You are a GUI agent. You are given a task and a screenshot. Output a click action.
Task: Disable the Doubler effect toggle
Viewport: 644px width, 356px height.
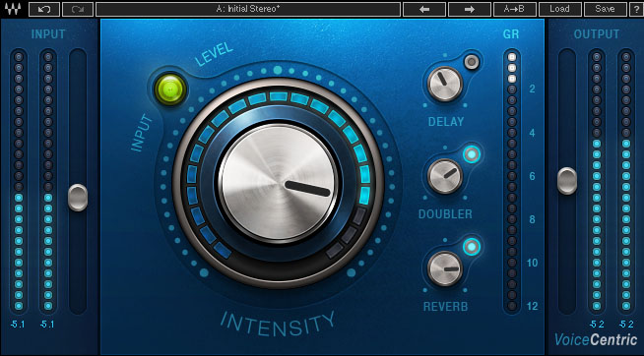pyautogui.click(x=472, y=154)
